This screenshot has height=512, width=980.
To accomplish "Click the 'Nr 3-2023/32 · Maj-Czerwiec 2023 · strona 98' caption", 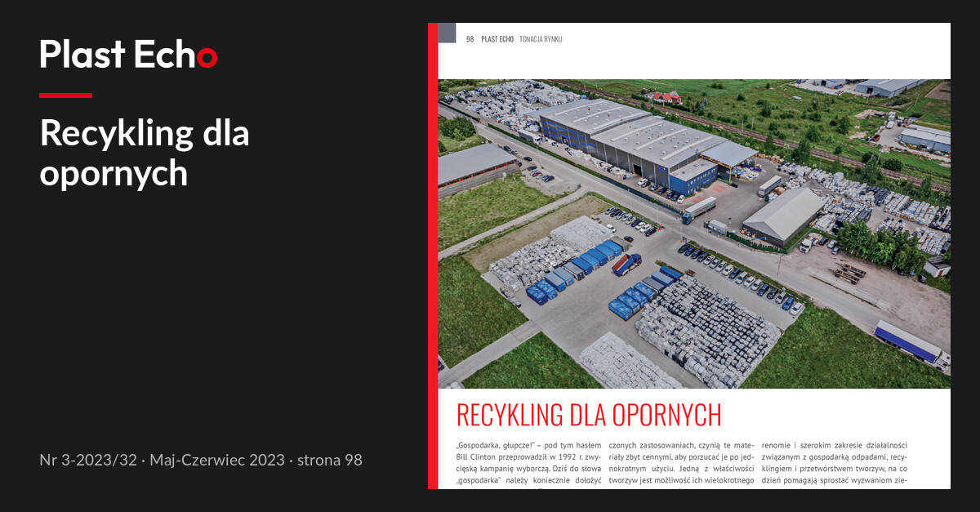I will [x=201, y=461].
